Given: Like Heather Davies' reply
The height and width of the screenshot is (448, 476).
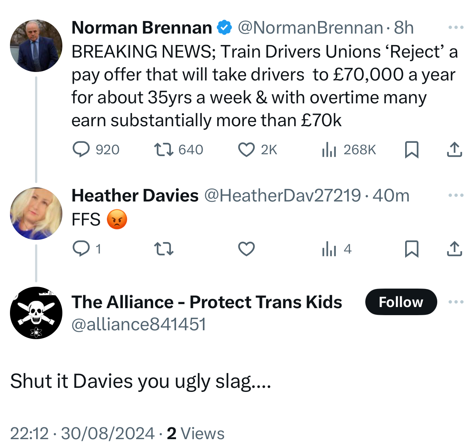Looking at the screenshot, I should point(246,249).
